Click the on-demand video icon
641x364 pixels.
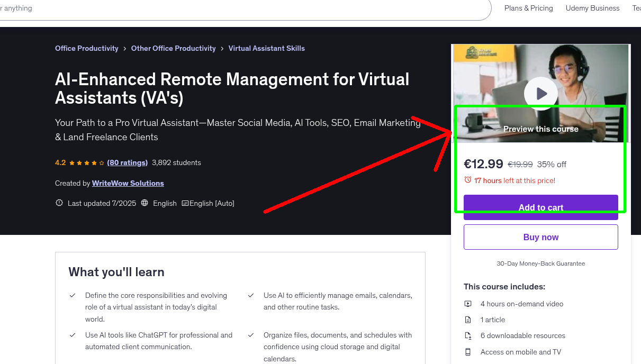coord(468,304)
